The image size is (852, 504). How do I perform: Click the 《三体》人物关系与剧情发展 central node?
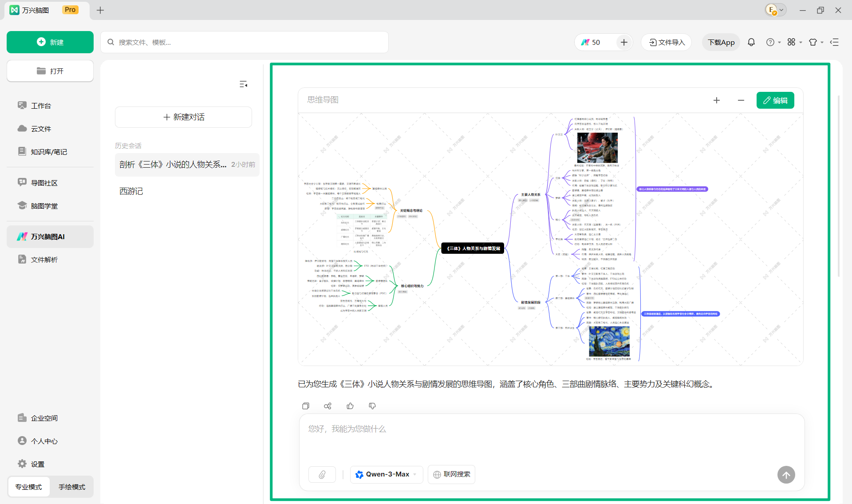(x=473, y=248)
